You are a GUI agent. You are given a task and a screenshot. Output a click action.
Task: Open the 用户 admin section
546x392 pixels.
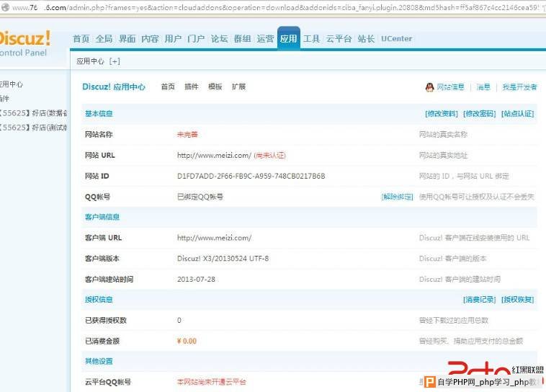point(173,39)
